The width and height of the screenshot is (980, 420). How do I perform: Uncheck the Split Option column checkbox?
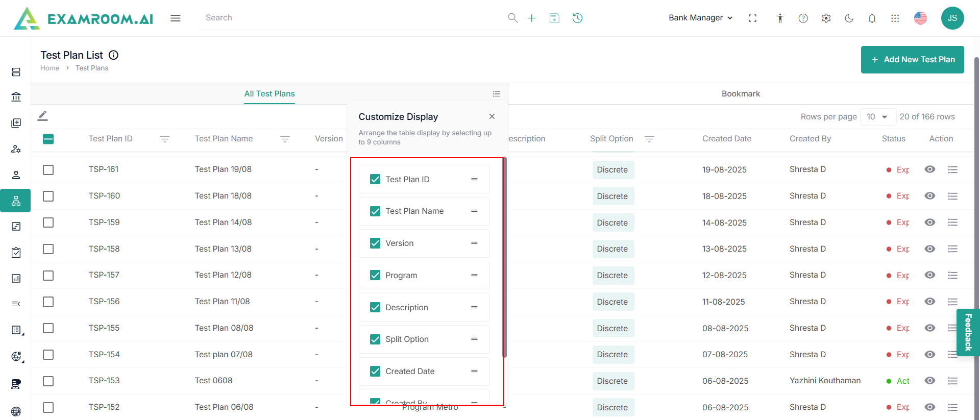click(375, 339)
